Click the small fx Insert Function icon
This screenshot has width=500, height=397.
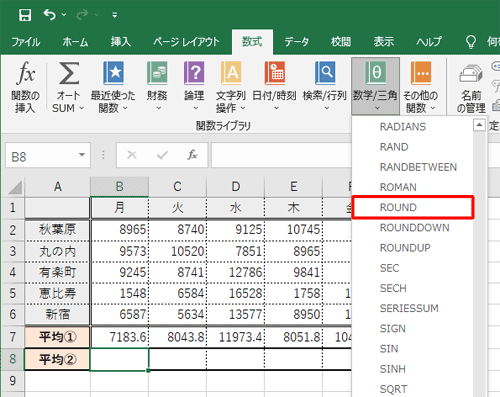click(192, 155)
